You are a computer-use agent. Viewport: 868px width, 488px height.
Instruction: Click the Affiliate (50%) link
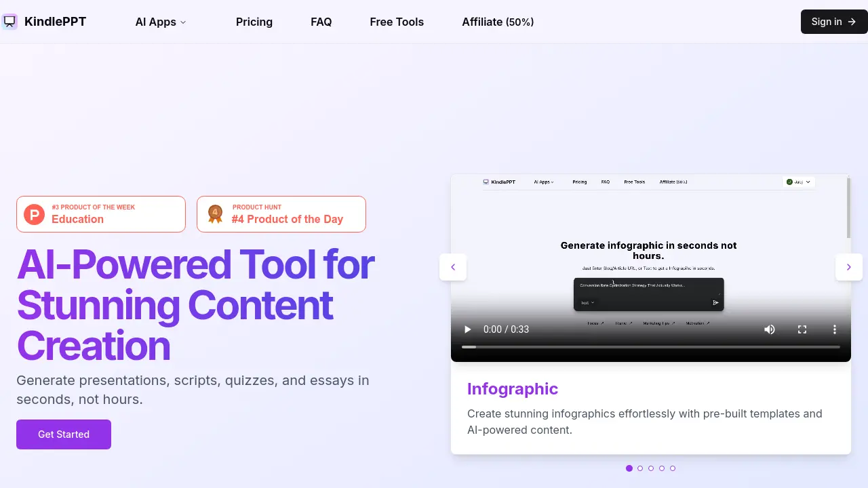point(498,22)
